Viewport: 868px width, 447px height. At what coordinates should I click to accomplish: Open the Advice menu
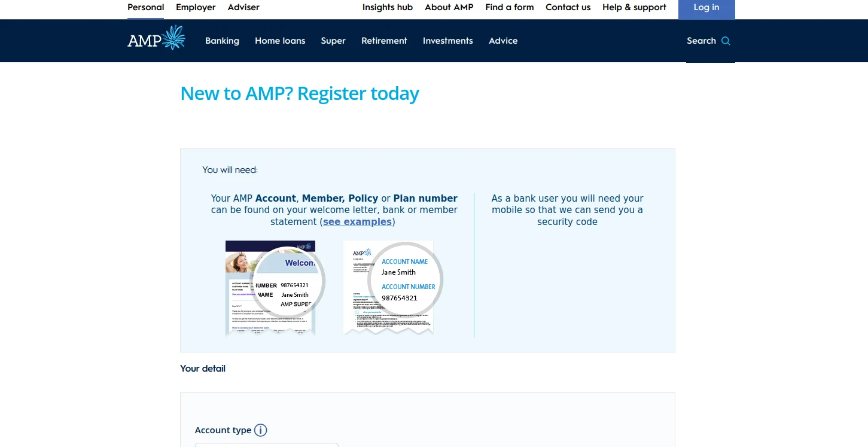503,41
